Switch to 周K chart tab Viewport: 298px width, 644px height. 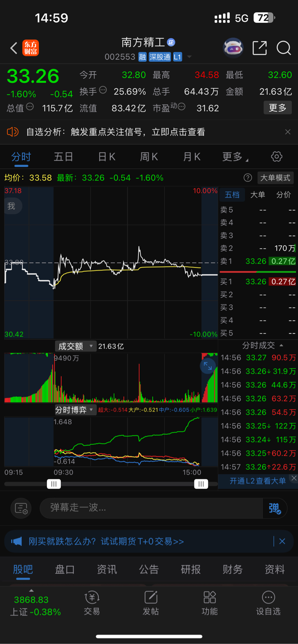149,157
